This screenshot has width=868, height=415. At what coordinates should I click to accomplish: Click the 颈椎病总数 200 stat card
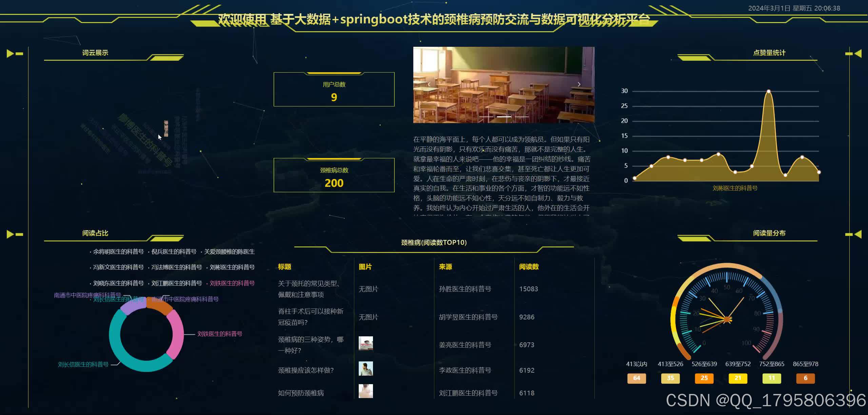click(x=334, y=176)
